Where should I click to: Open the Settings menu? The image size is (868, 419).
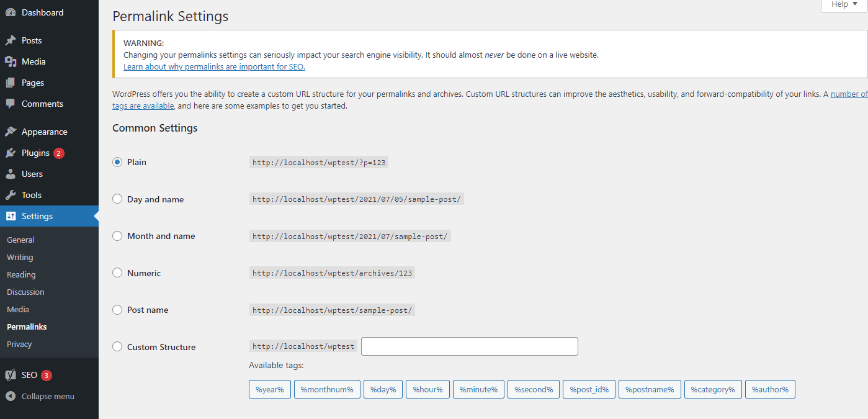coord(49,216)
